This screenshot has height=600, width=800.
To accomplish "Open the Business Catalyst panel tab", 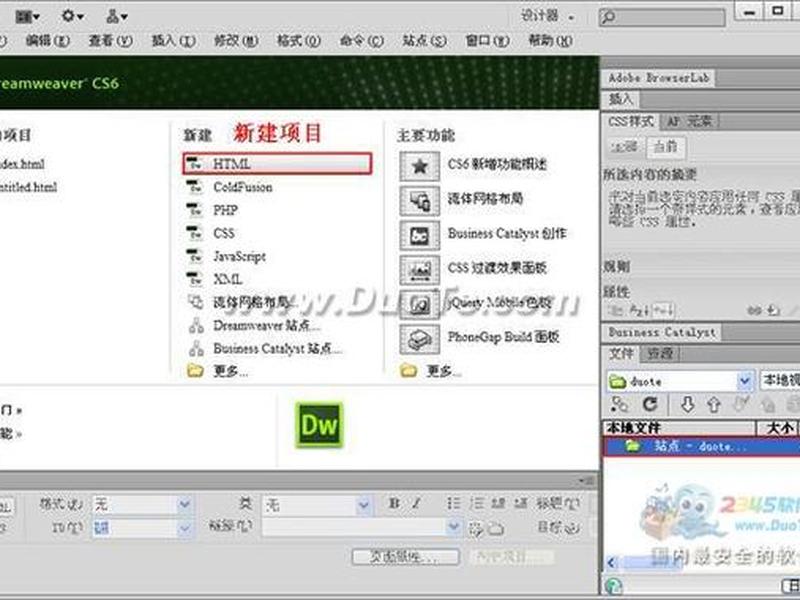I will pyautogui.click(x=662, y=333).
